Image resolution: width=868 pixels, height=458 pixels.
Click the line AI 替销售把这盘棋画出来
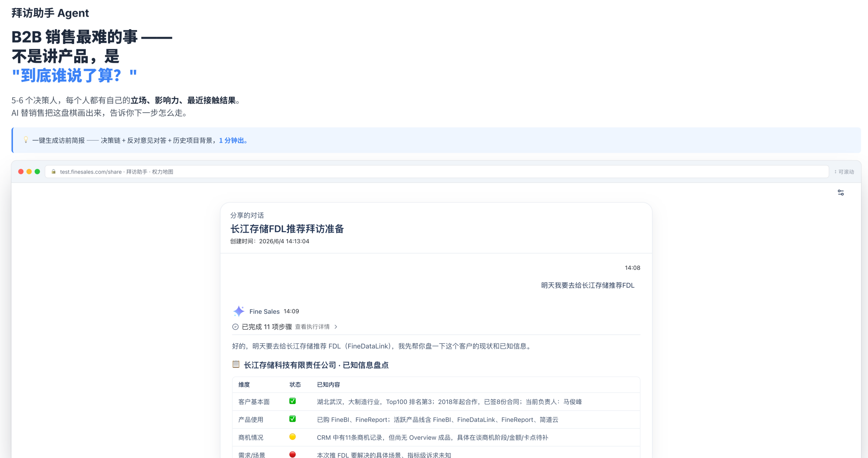tap(99, 113)
